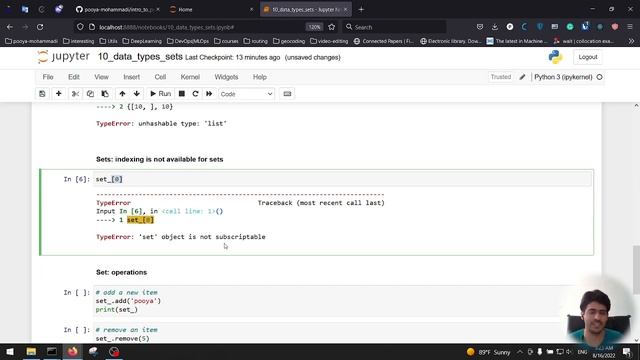Open the cell type Code dropdown
Screen dimensions: 640x360
[247, 94]
